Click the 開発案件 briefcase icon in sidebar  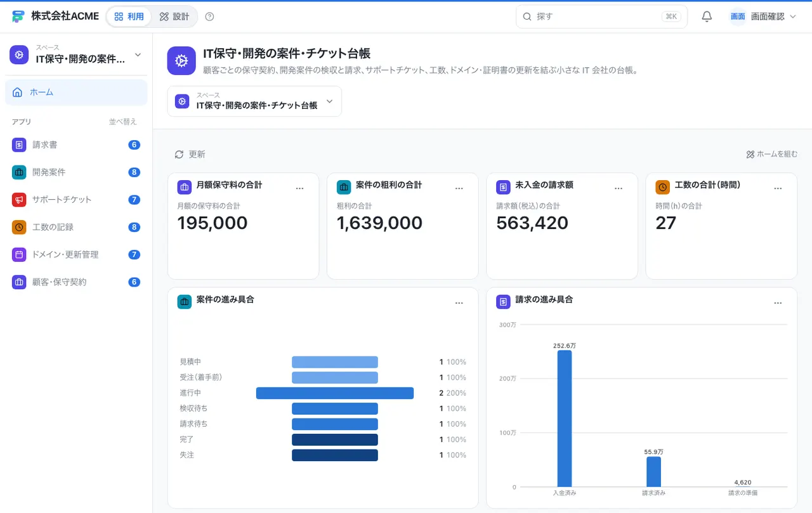click(x=19, y=172)
